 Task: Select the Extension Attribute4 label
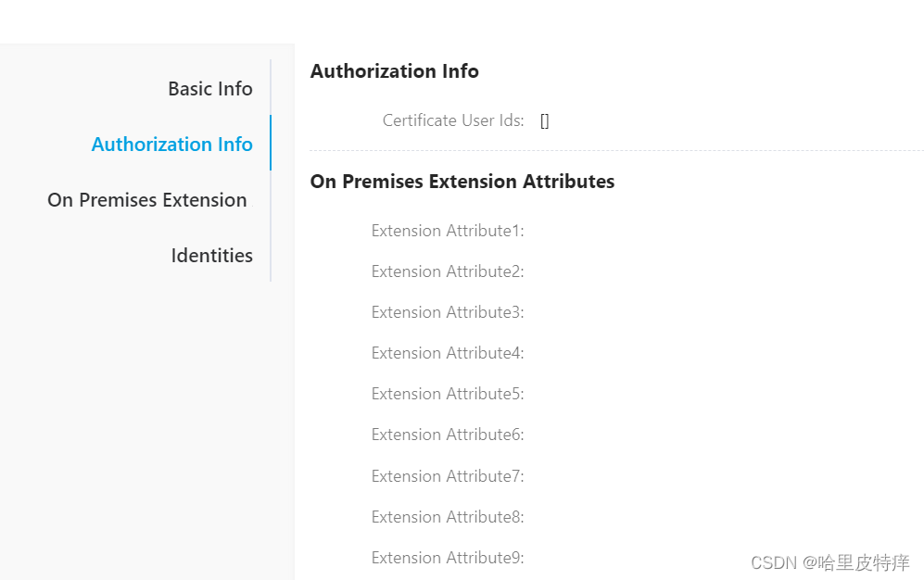pos(447,353)
